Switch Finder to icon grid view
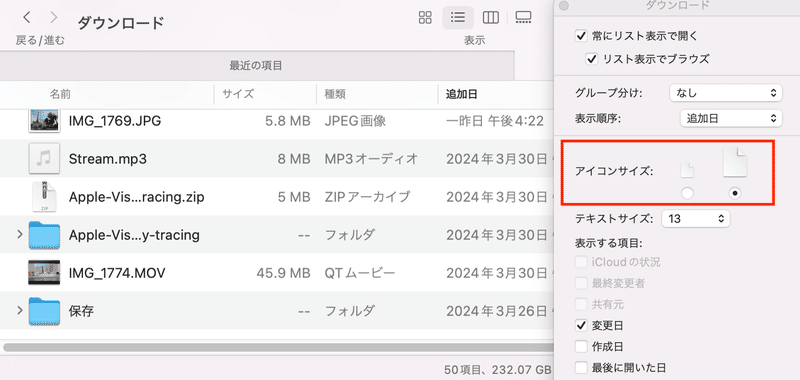This screenshot has width=800, height=380. pyautogui.click(x=425, y=18)
